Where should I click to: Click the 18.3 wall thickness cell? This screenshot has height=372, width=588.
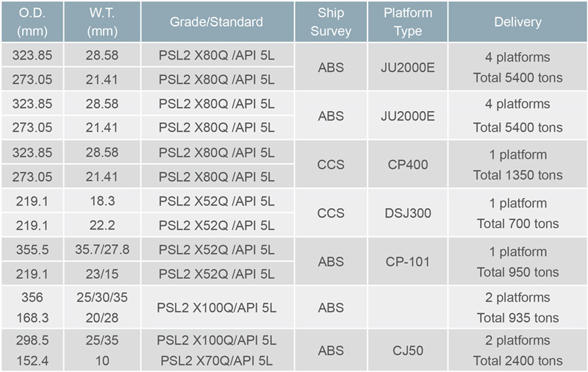pyautogui.click(x=102, y=201)
